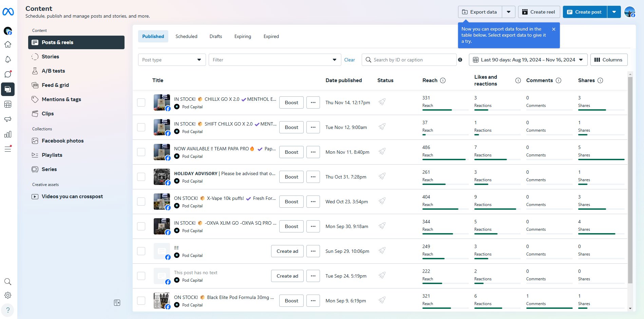Select checkbox for CHILLX GO X 2.0 MENTHOL post
The height and width of the screenshot is (319, 644).
coord(141,102)
